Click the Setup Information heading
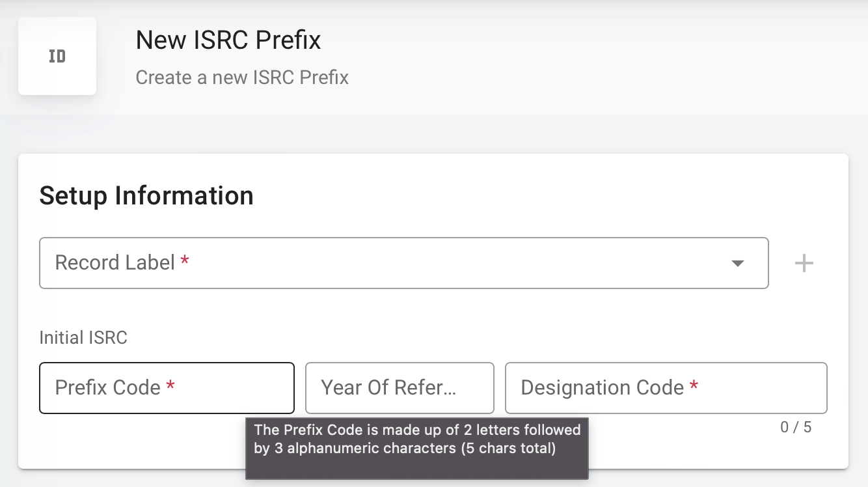Screen dimensions: 868x487 click(146, 195)
